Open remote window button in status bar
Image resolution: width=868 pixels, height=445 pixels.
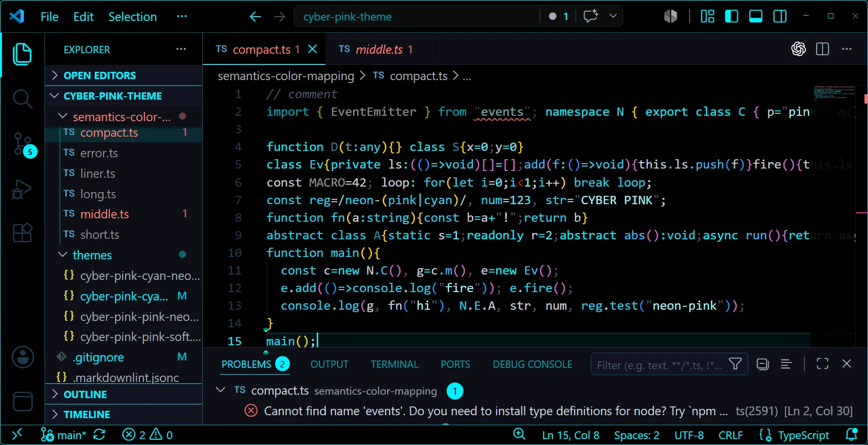click(x=17, y=434)
